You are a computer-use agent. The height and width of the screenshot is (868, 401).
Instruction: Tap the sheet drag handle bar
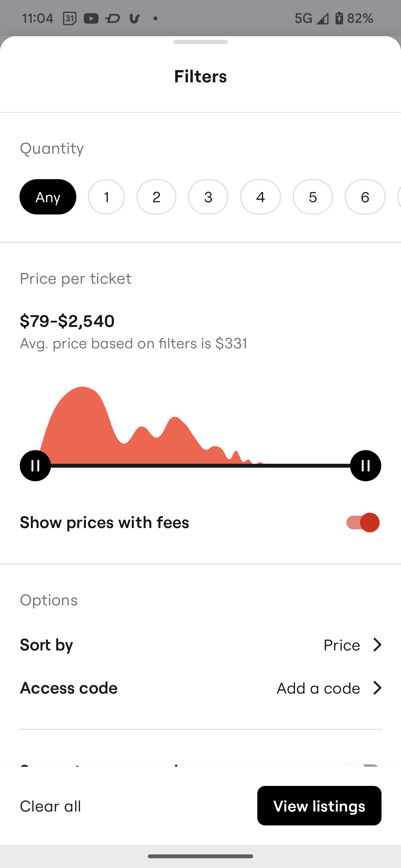(200, 42)
